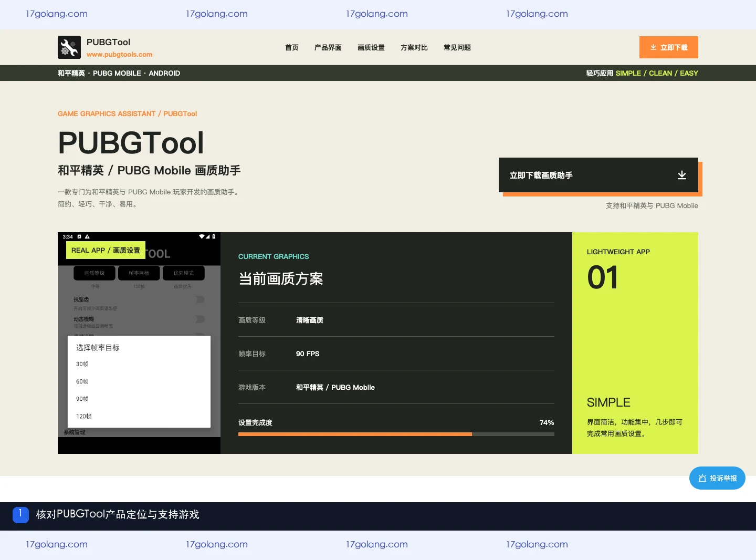Click the Wi-Fi icon in phone status bar
Image resolution: width=756 pixels, height=560 pixels.
(202, 237)
